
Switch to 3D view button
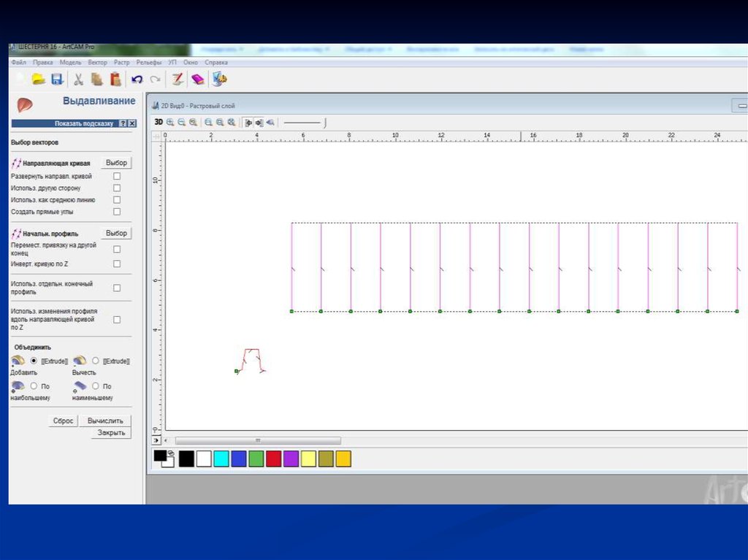(x=159, y=123)
